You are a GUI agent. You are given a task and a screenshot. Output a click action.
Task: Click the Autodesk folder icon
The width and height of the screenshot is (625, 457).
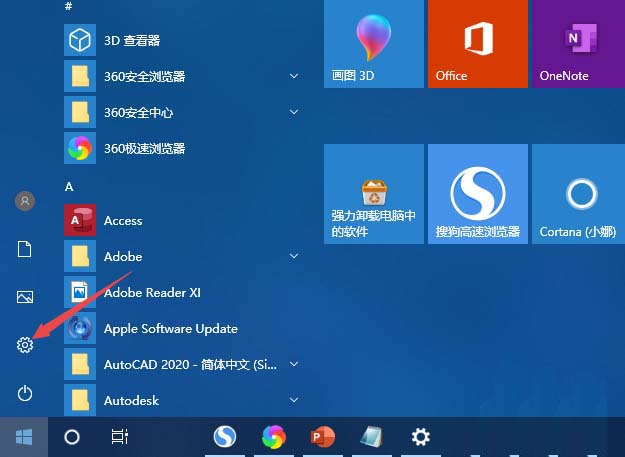(80, 400)
